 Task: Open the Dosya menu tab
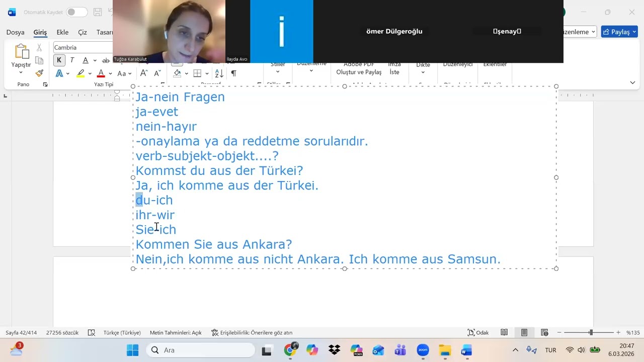[x=15, y=32]
